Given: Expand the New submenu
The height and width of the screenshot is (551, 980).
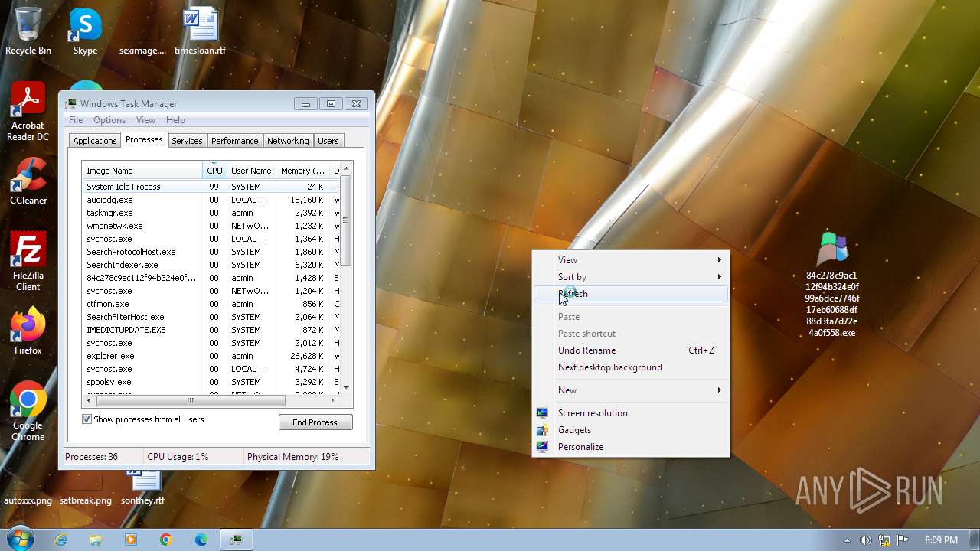Looking at the screenshot, I should (x=631, y=390).
